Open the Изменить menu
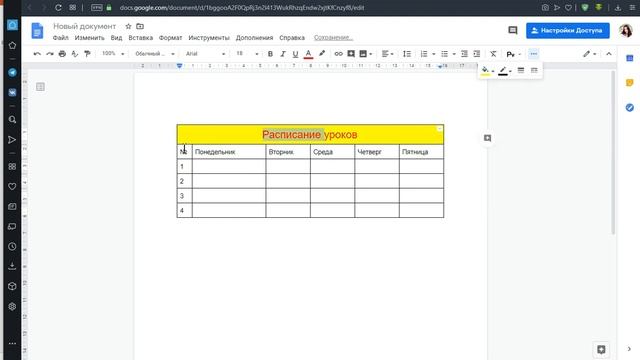 (89, 38)
